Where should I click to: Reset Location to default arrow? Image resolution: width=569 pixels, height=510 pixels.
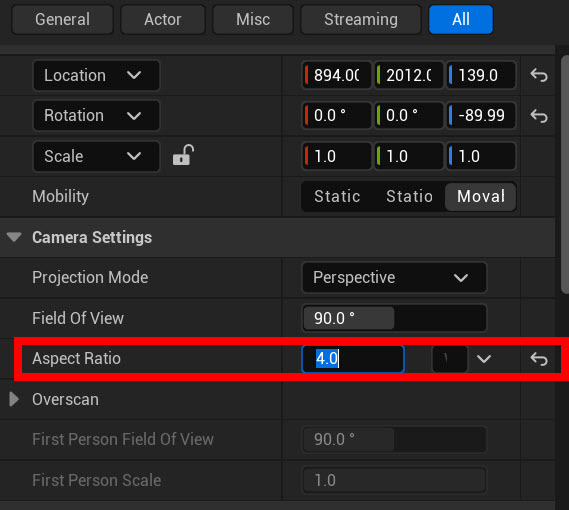coord(539,76)
